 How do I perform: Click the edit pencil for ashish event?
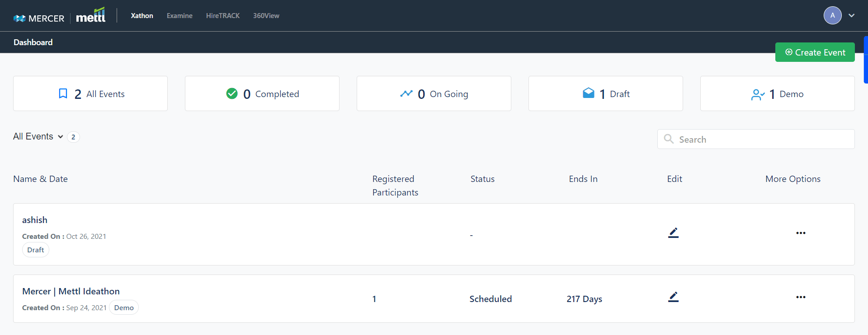(x=673, y=233)
